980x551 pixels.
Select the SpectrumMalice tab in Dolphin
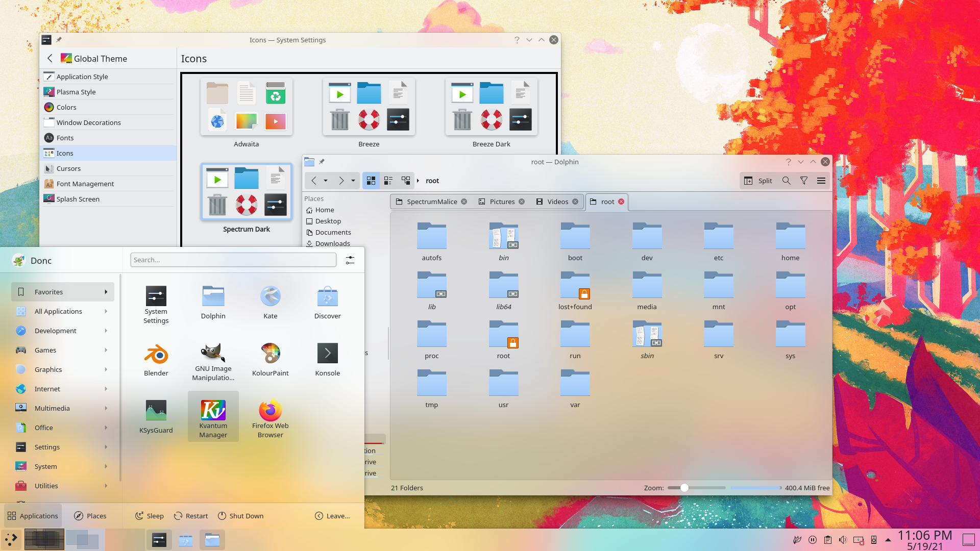(431, 202)
